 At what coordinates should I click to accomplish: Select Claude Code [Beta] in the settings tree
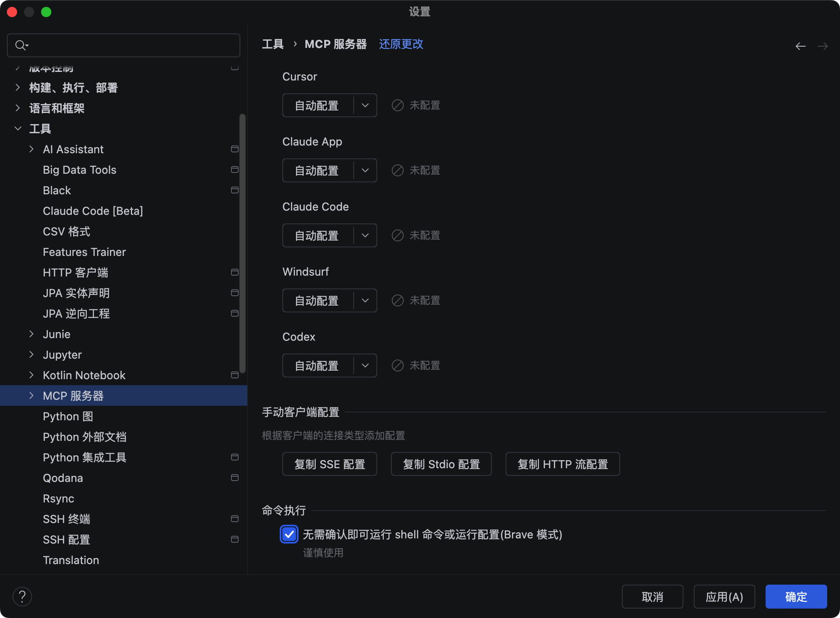tap(93, 211)
